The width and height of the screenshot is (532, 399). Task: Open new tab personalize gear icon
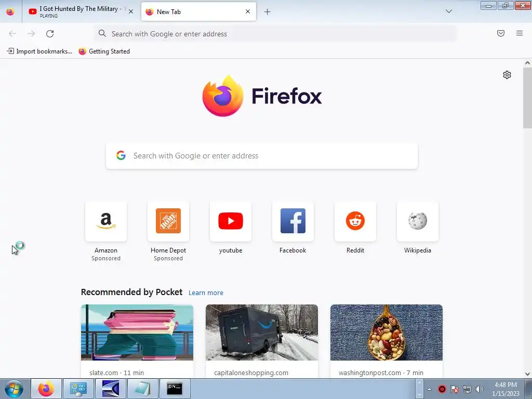(x=507, y=75)
